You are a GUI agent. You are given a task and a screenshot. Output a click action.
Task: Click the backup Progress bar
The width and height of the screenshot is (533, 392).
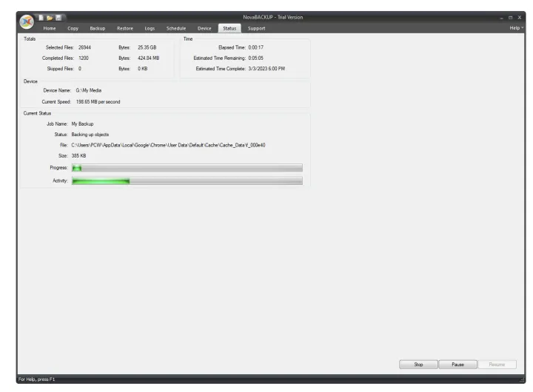click(x=187, y=168)
